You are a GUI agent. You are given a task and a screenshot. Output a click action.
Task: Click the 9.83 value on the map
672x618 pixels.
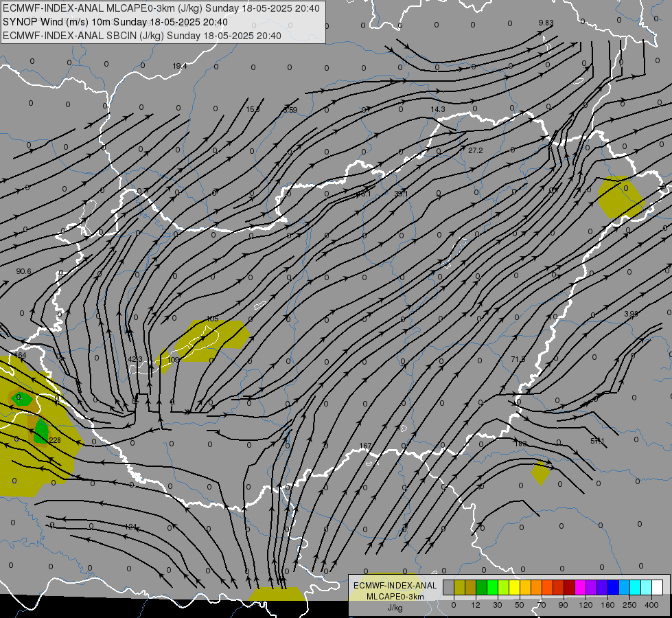pyautogui.click(x=546, y=23)
